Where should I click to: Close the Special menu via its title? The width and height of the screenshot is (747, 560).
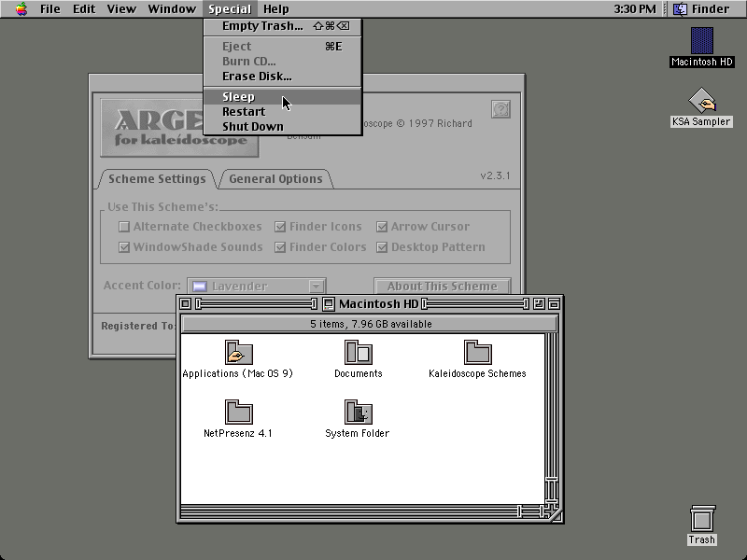(230, 9)
